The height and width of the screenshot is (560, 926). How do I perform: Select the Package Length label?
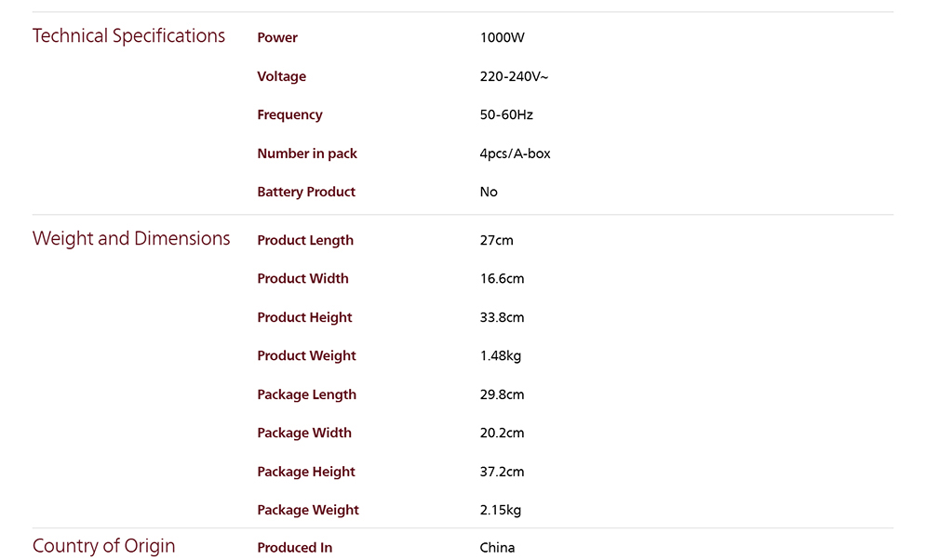tap(306, 395)
